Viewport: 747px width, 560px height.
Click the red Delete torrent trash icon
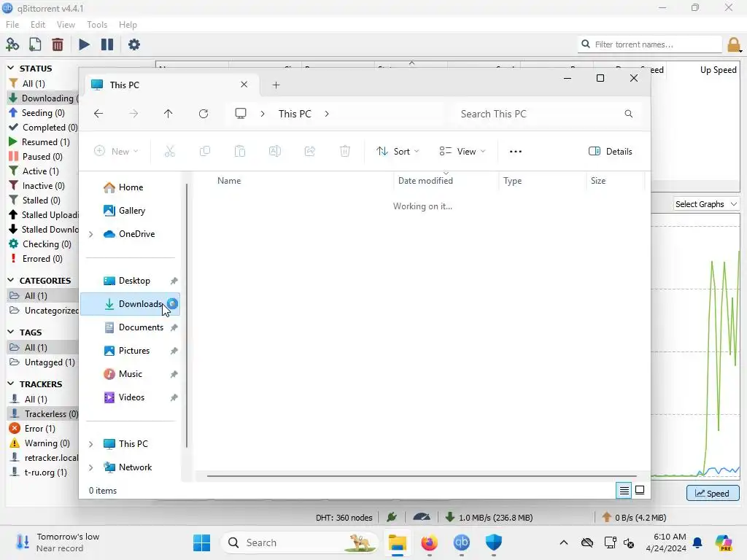click(58, 44)
